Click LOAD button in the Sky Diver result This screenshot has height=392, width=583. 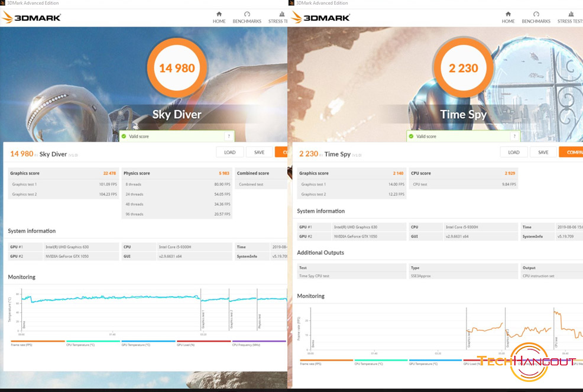coord(230,152)
